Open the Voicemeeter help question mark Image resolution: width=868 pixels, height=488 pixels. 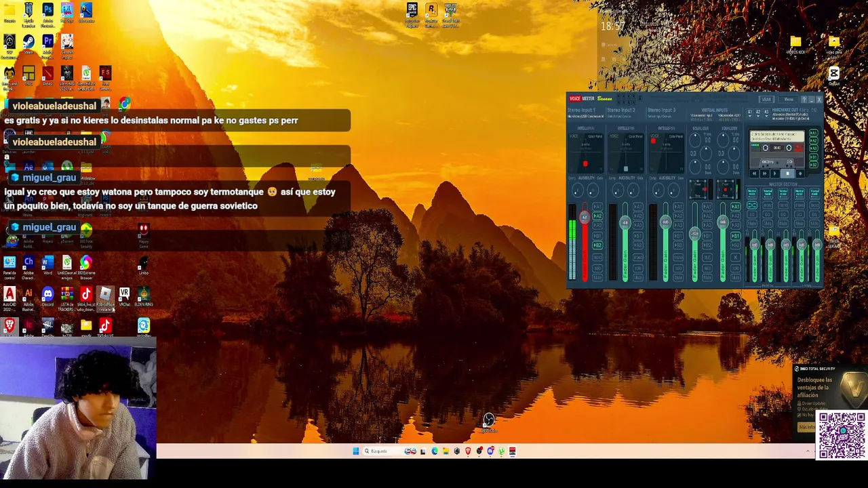pyautogui.click(x=804, y=99)
